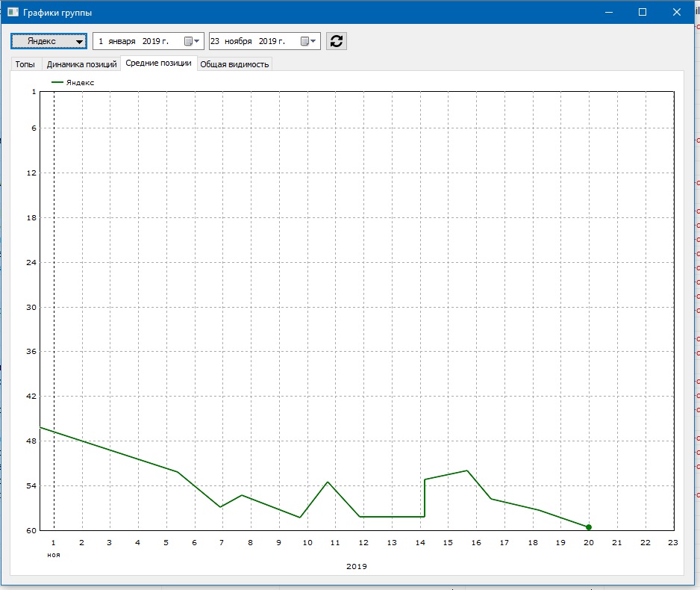Select the year in the start date field
The image size is (700, 590).
pos(152,41)
